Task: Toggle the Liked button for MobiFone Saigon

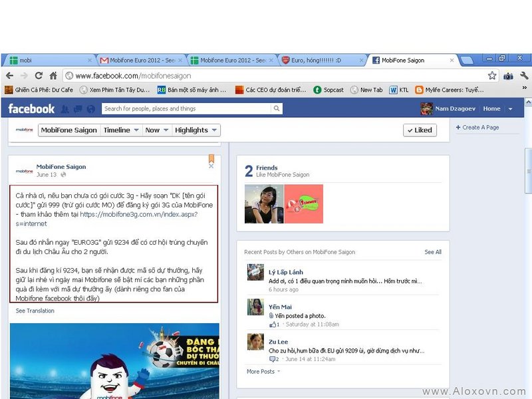Action: [x=420, y=130]
